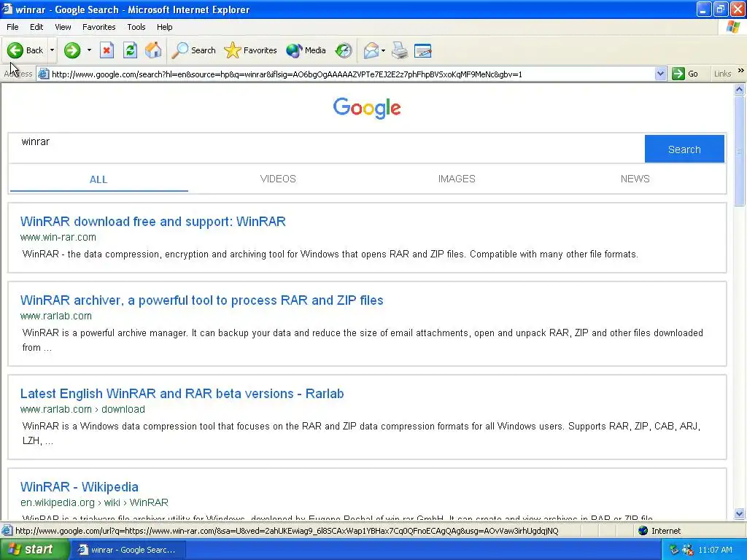Viewport: 747px width, 560px height.
Task: Open the Mail button dropdown arrow
Action: pyautogui.click(x=383, y=50)
